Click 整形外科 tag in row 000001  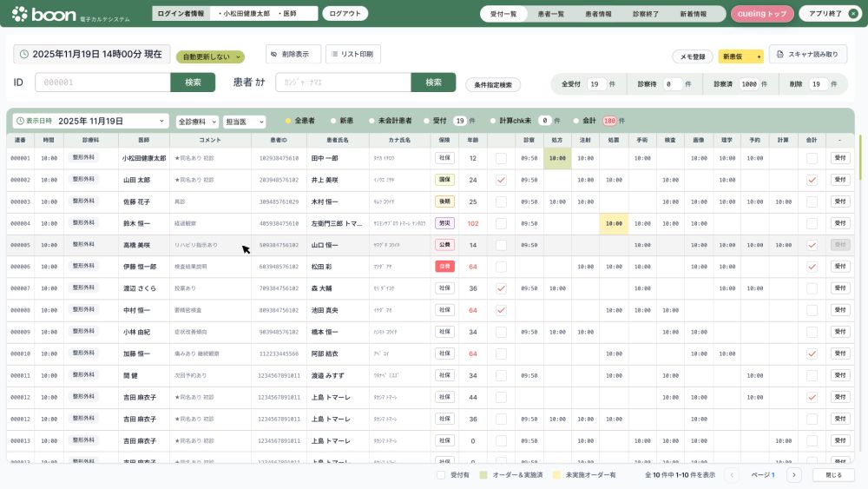(83, 158)
